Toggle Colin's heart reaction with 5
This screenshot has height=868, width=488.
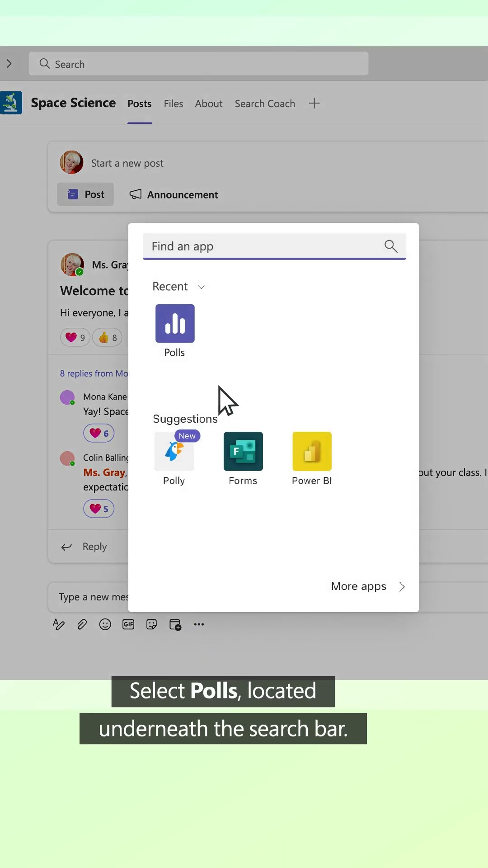coord(99,509)
